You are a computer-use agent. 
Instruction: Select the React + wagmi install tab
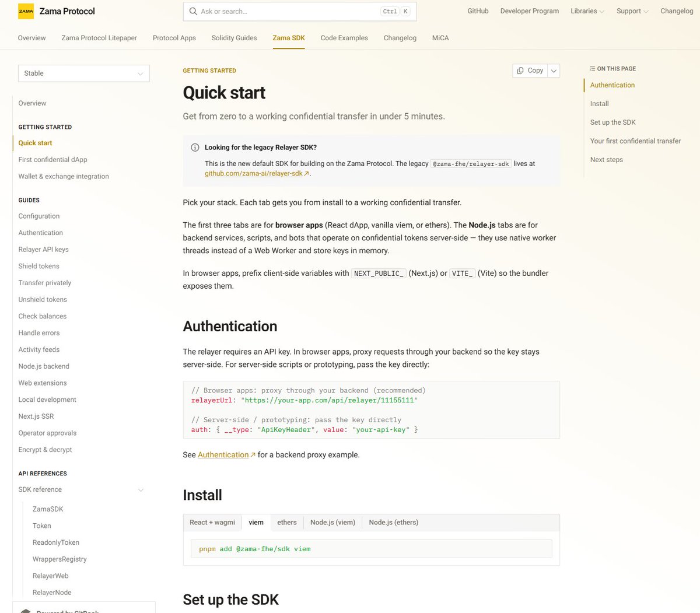212,523
